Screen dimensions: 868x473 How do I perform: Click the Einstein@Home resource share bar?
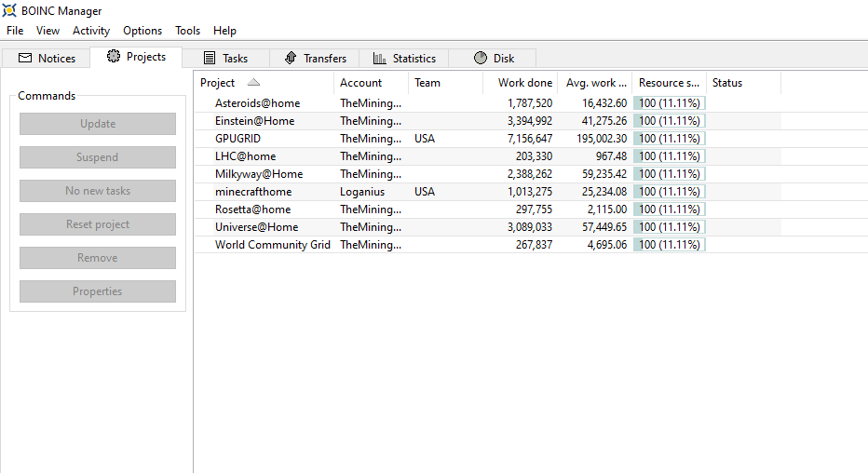pyautogui.click(x=670, y=121)
